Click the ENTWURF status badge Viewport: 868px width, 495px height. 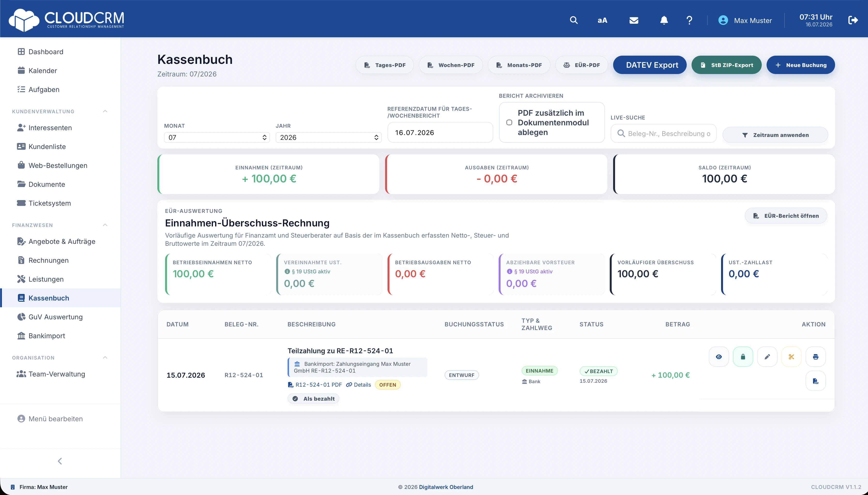(462, 375)
